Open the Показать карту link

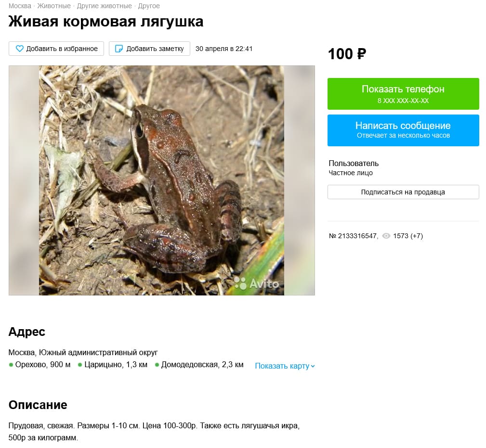click(x=282, y=366)
